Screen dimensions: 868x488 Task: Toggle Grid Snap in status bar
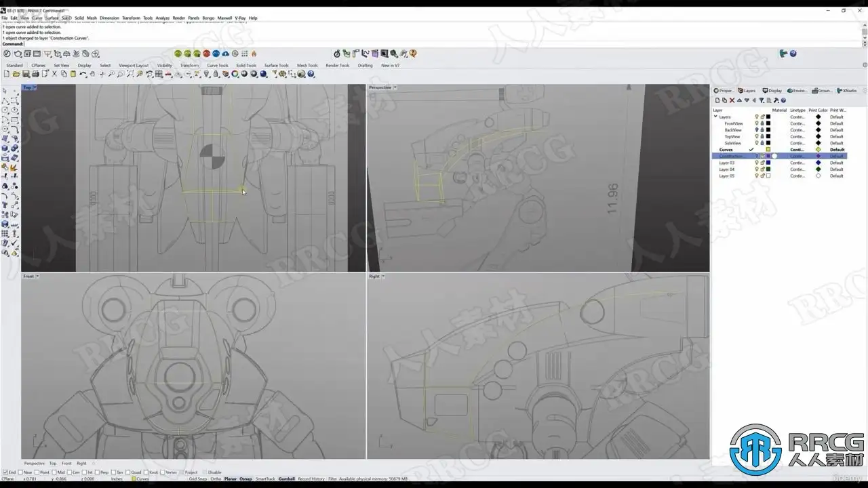[x=198, y=479]
